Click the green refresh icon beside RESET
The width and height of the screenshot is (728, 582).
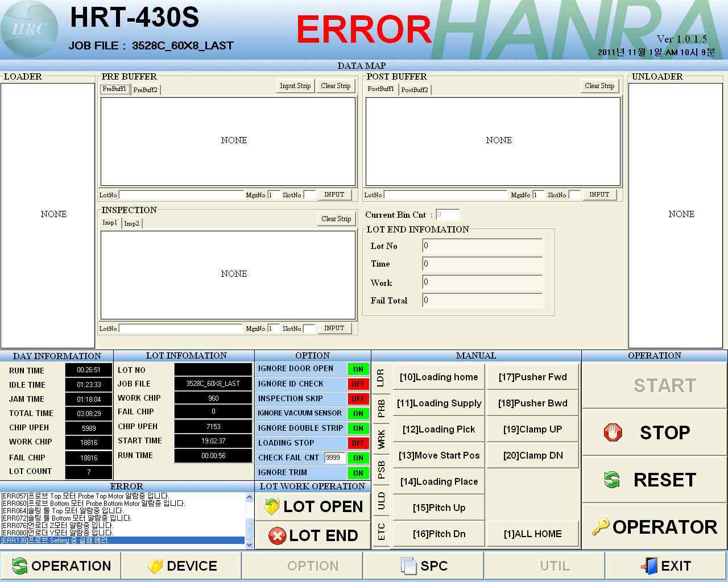pos(612,480)
